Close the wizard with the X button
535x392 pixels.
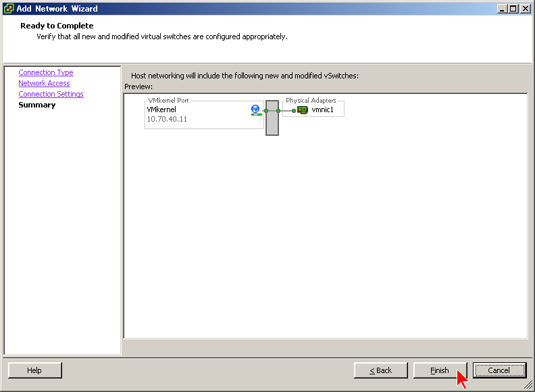[526, 9]
